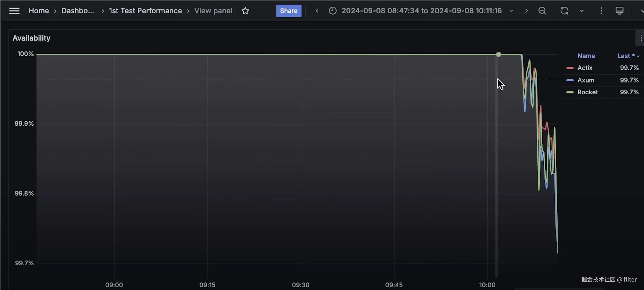The image size is (644, 290).
Task: Shift time range forward arrow
Action: coord(526,11)
